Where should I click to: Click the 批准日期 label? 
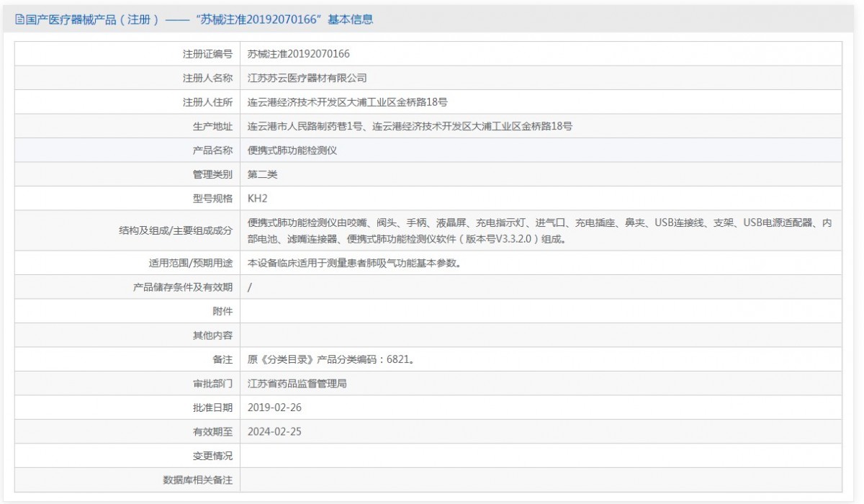(x=212, y=408)
